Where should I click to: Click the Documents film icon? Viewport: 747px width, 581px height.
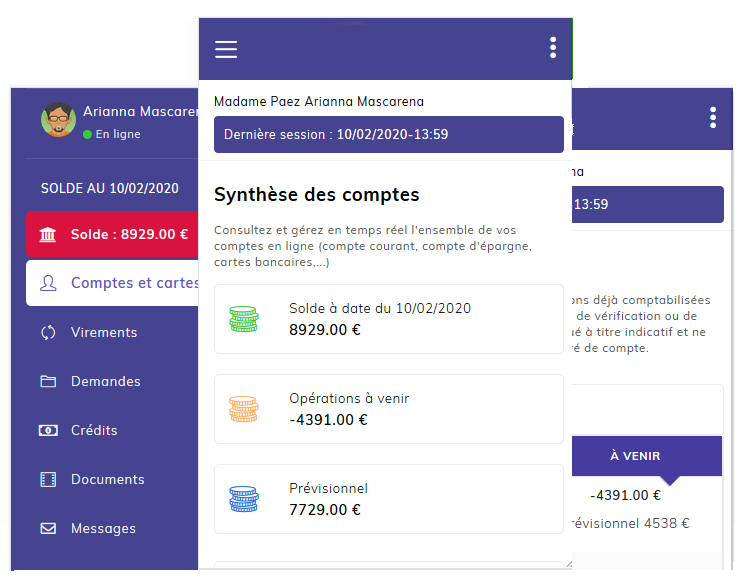pyautogui.click(x=48, y=479)
